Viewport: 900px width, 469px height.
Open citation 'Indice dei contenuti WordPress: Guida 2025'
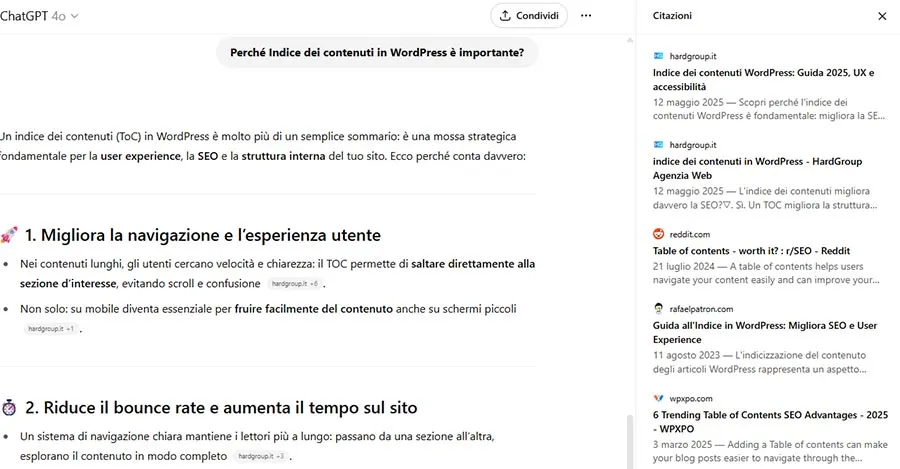pyautogui.click(x=763, y=80)
